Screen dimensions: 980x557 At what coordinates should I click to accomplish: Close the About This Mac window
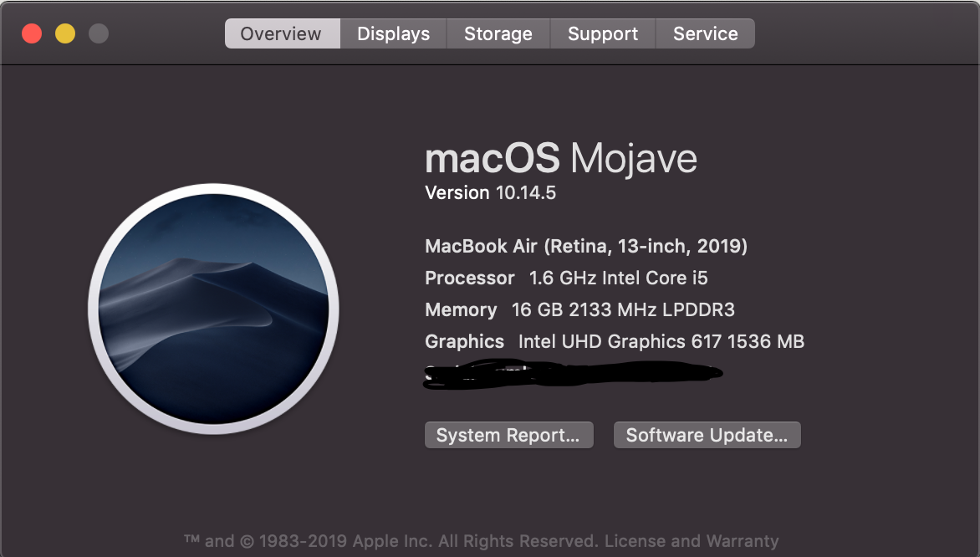32,33
